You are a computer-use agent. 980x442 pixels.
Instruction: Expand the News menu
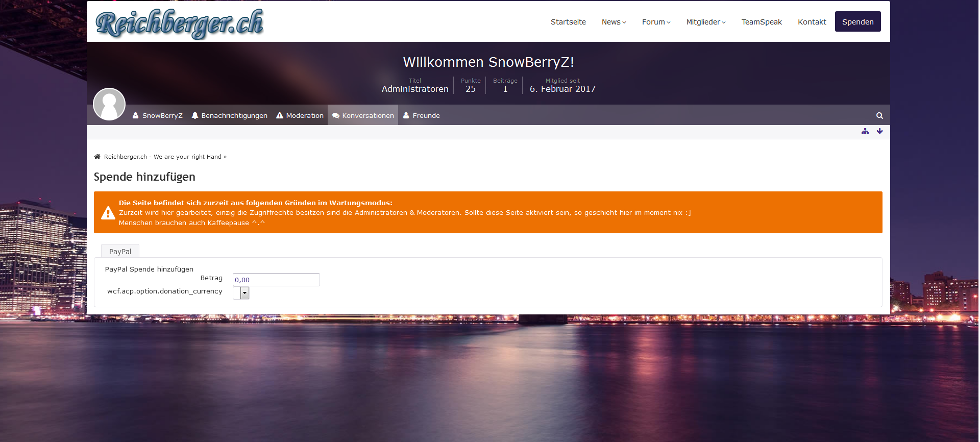pyautogui.click(x=614, y=22)
